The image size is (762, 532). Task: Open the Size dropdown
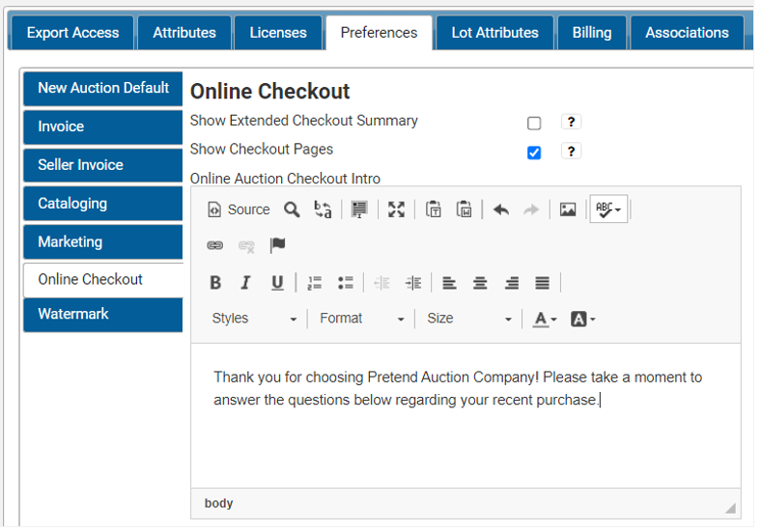click(x=469, y=319)
